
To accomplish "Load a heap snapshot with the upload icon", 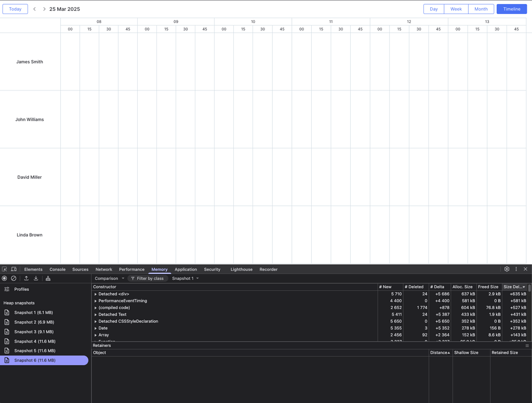I will point(26,278).
